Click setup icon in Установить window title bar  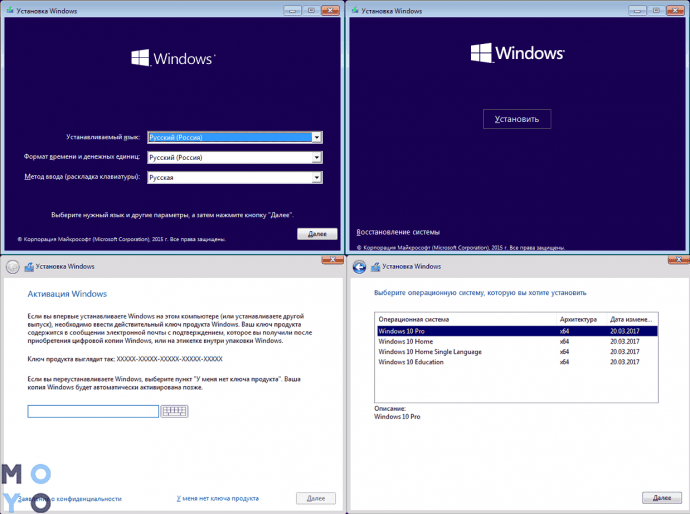tap(355, 10)
